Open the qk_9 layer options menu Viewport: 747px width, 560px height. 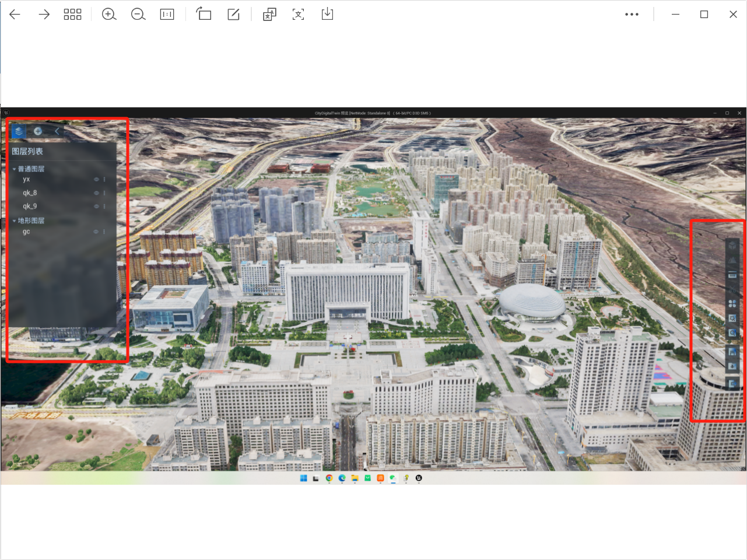click(104, 206)
